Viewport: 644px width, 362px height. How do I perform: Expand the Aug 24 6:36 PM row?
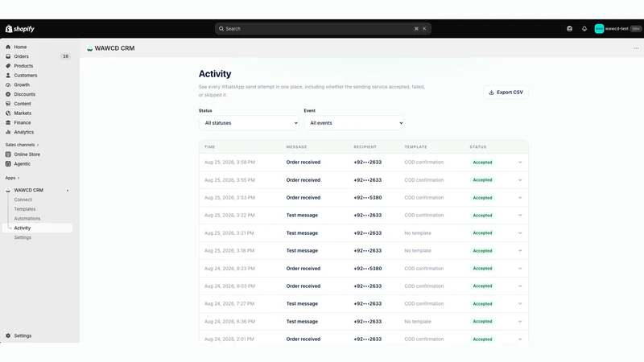(x=520, y=321)
